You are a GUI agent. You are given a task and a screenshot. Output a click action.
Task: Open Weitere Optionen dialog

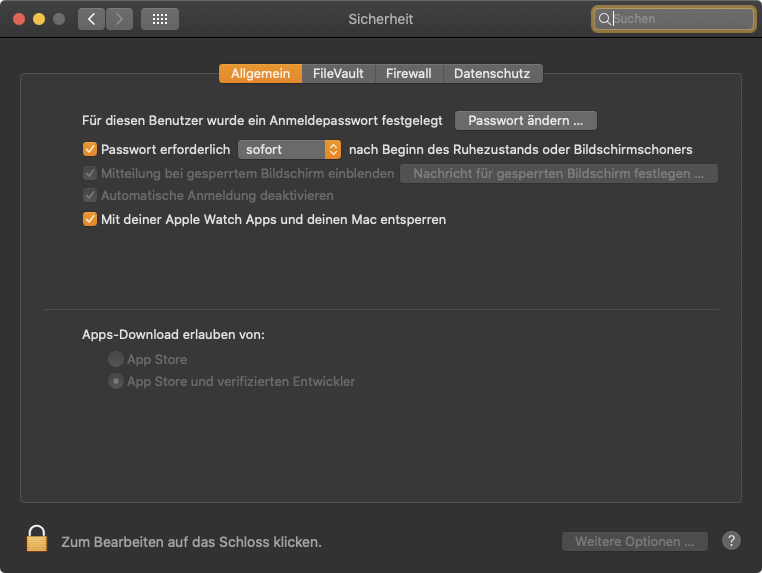pos(634,542)
